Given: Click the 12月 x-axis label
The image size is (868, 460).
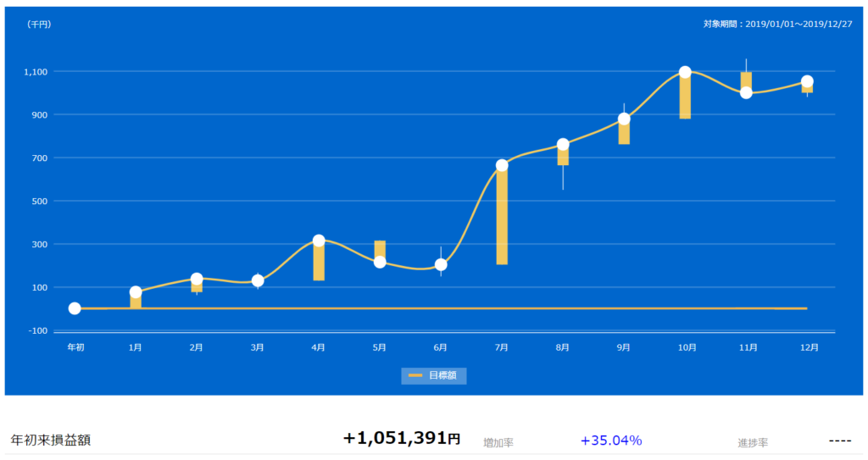Looking at the screenshot, I should (x=810, y=347).
